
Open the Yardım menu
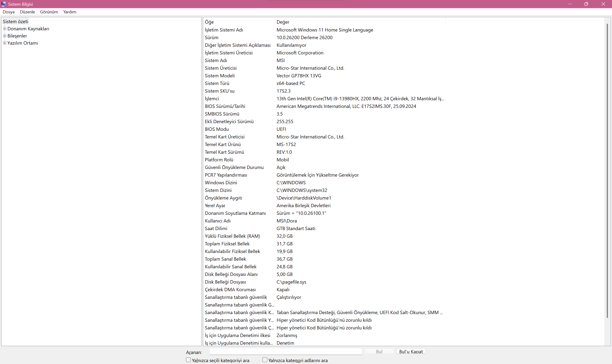[70, 12]
